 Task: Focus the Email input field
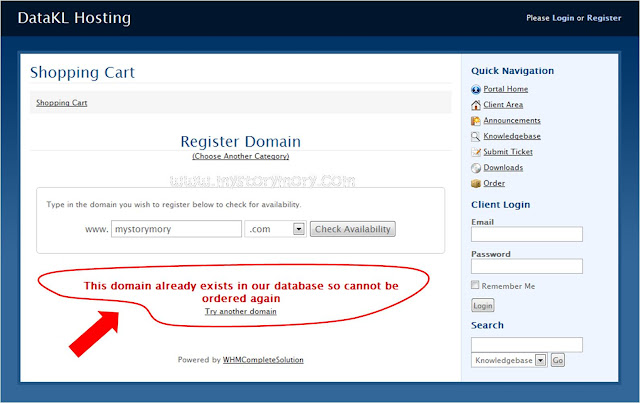527,234
